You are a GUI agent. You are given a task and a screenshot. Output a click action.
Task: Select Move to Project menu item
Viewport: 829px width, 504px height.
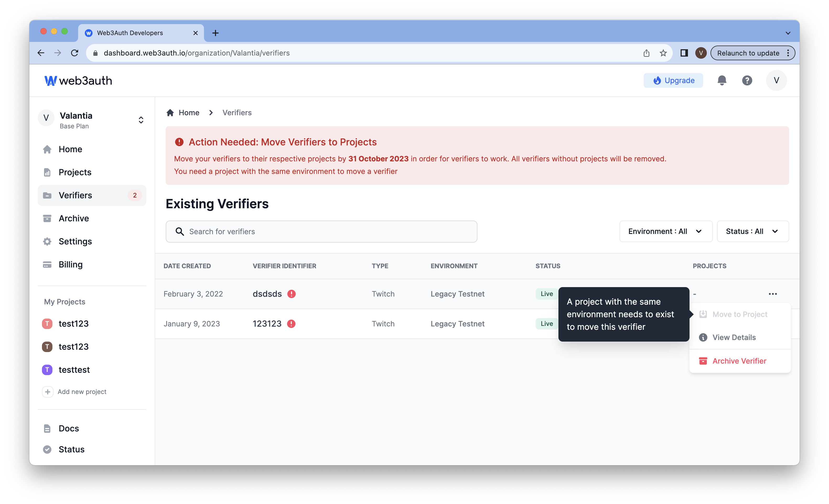click(x=740, y=314)
